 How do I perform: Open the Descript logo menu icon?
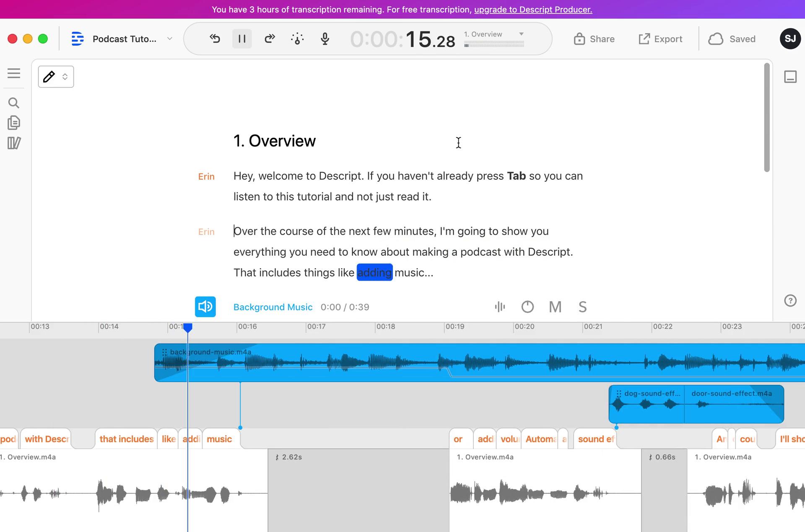pyautogui.click(x=78, y=39)
